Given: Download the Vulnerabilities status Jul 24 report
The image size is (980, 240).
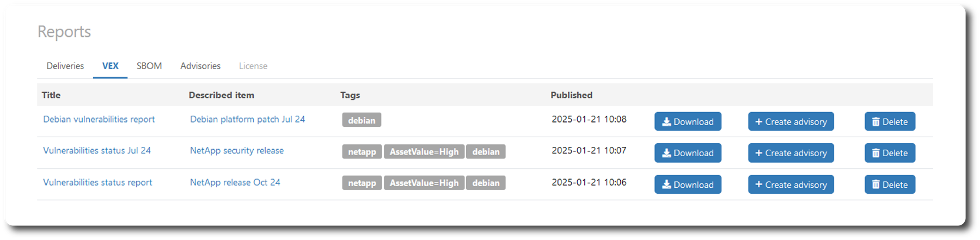Looking at the screenshot, I should (x=688, y=153).
